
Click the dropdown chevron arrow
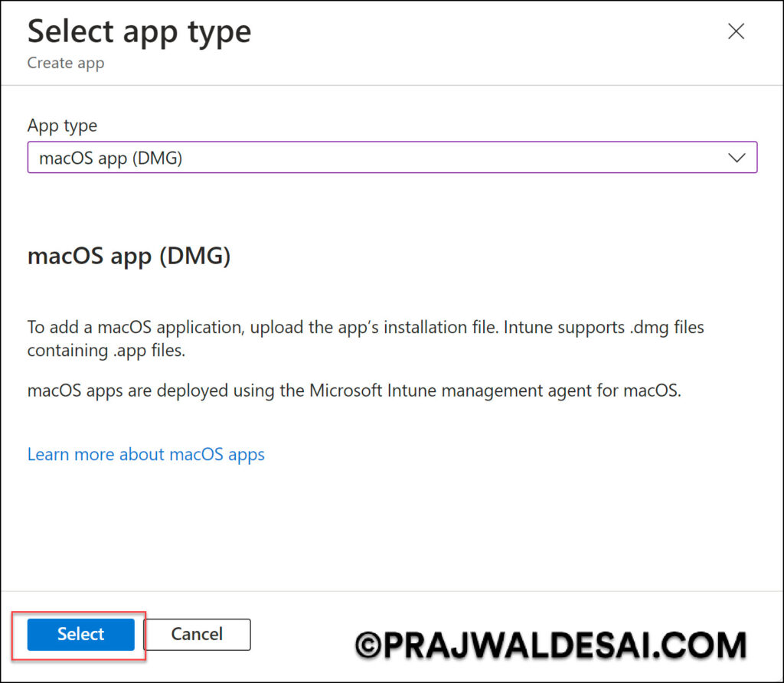[x=737, y=158]
